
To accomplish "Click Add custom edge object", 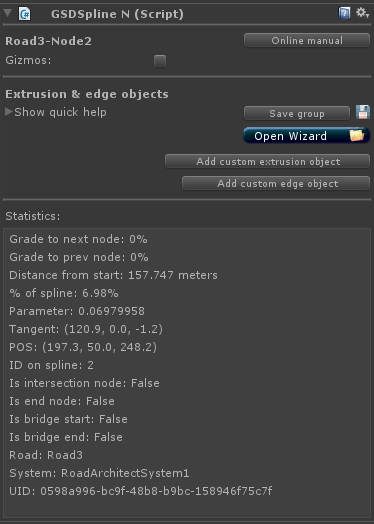I will pyautogui.click(x=276, y=183).
